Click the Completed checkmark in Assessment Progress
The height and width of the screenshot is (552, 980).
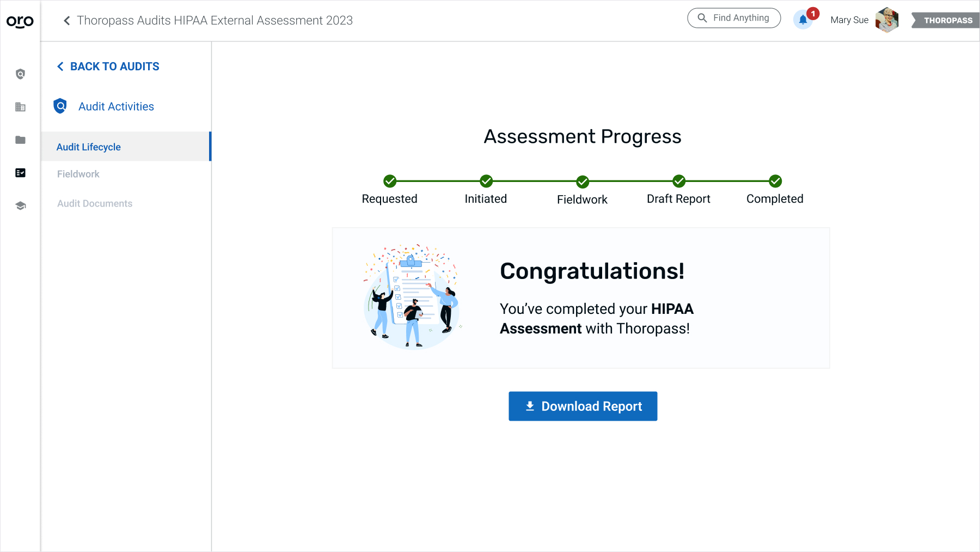(x=775, y=181)
